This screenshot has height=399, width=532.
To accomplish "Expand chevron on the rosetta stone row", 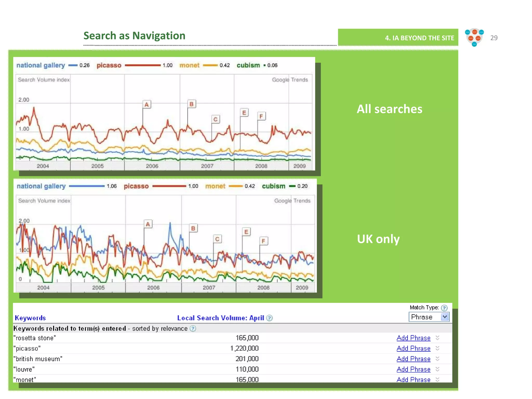I will click(437, 338).
